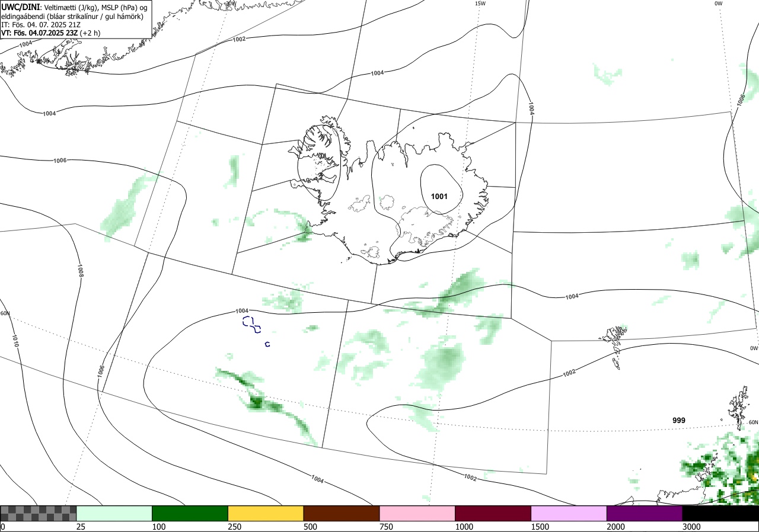This screenshot has width=759, height=532.
Task: Select the 1008 isobar label
Action: point(81,271)
